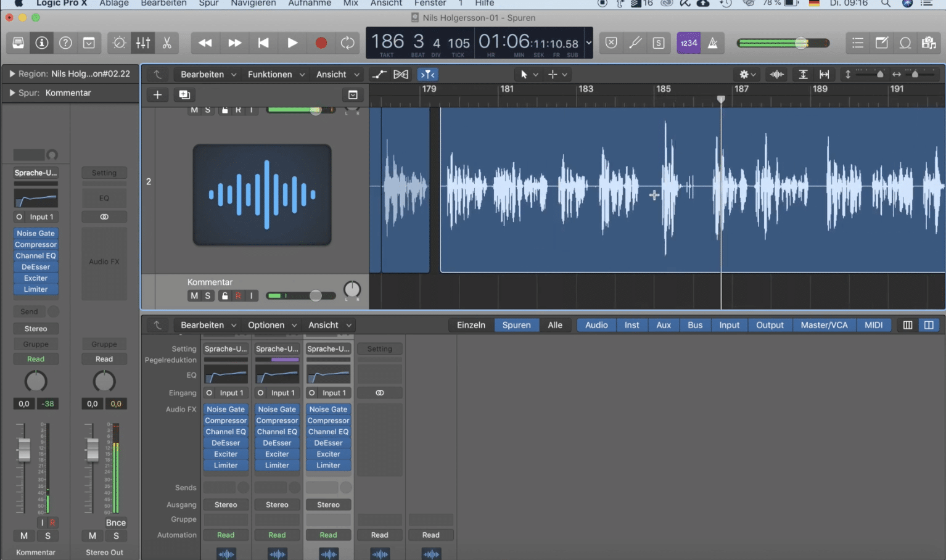The height and width of the screenshot is (560, 946).
Task: Click the Stereo output slot in inspector
Action: tap(36, 329)
